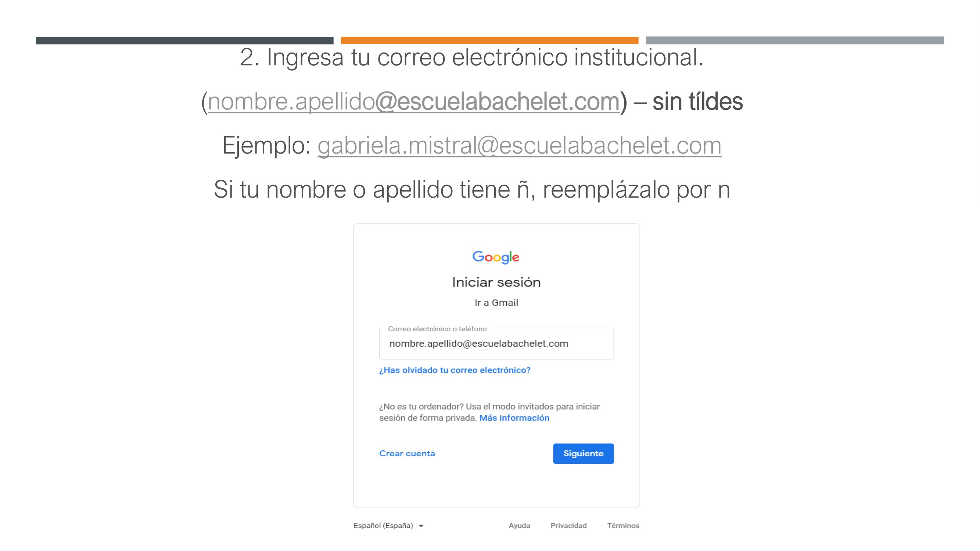Open the Términos footer link
The image size is (980, 551).
click(x=623, y=526)
